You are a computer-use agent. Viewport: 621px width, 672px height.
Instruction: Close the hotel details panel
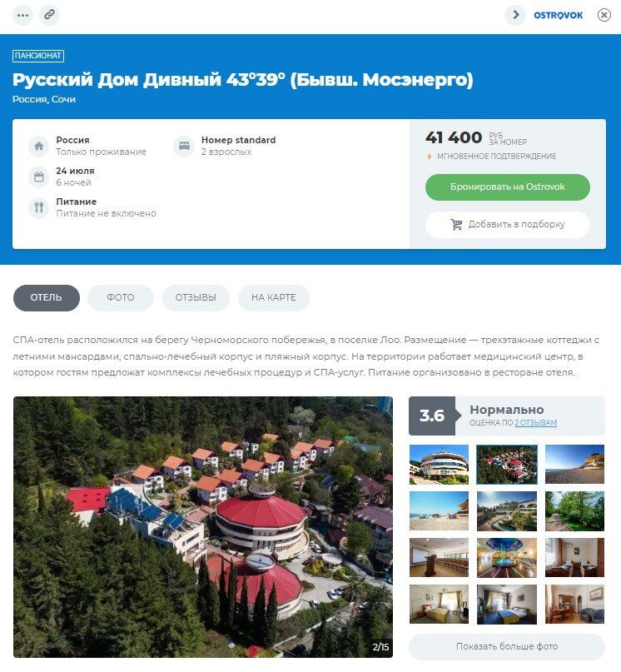(x=604, y=16)
